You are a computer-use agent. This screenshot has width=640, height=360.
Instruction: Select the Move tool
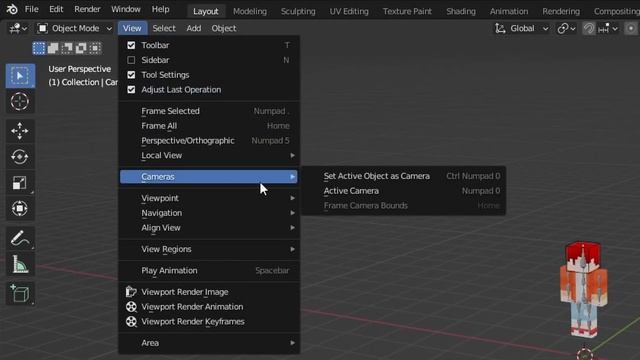pyautogui.click(x=20, y=131)
